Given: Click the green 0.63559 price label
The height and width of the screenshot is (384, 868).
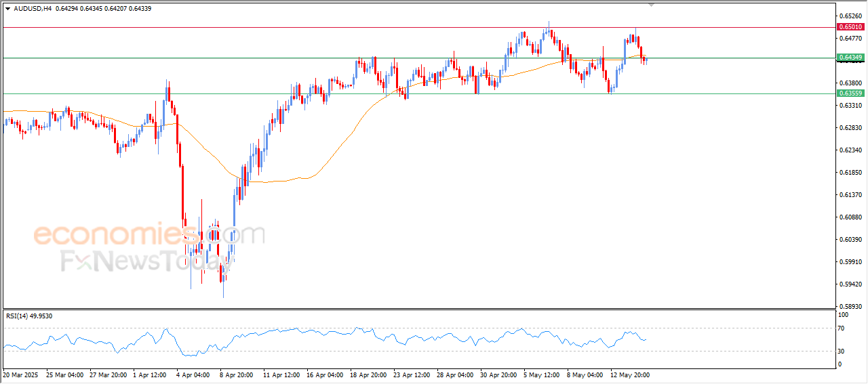Looking at the screenshot, I should tap(850, 93).
